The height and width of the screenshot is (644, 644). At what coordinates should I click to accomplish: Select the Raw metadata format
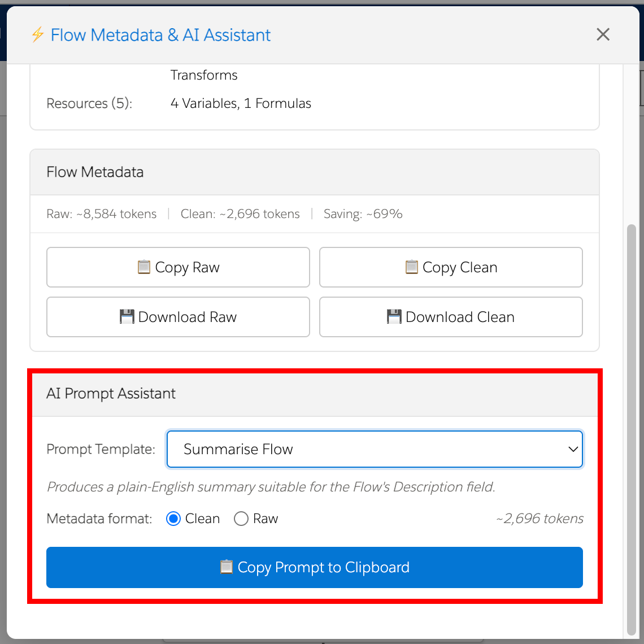(241, 518)
